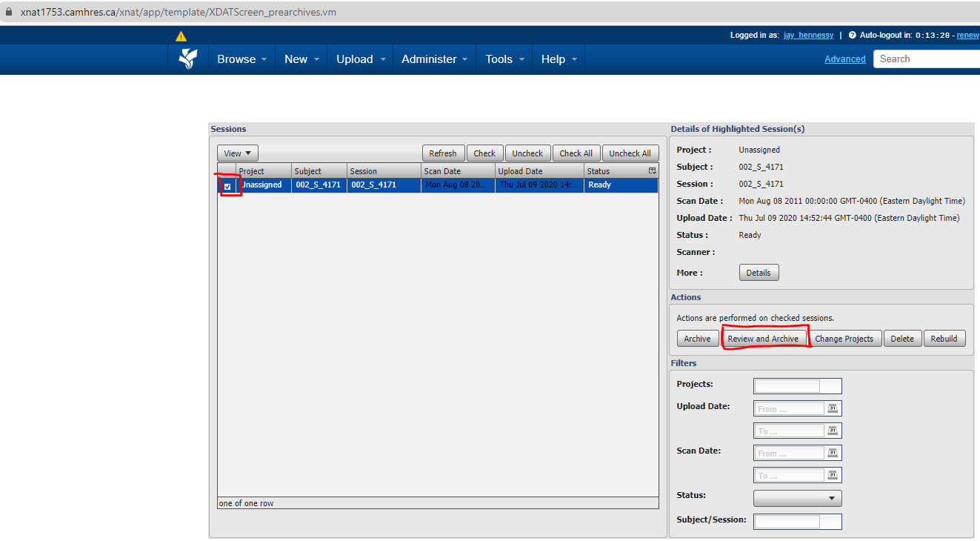Viewport: 980px width, 541px height.
Task: Click the Change Projects button
Action: pyautogui.click(x=844, y=339)
